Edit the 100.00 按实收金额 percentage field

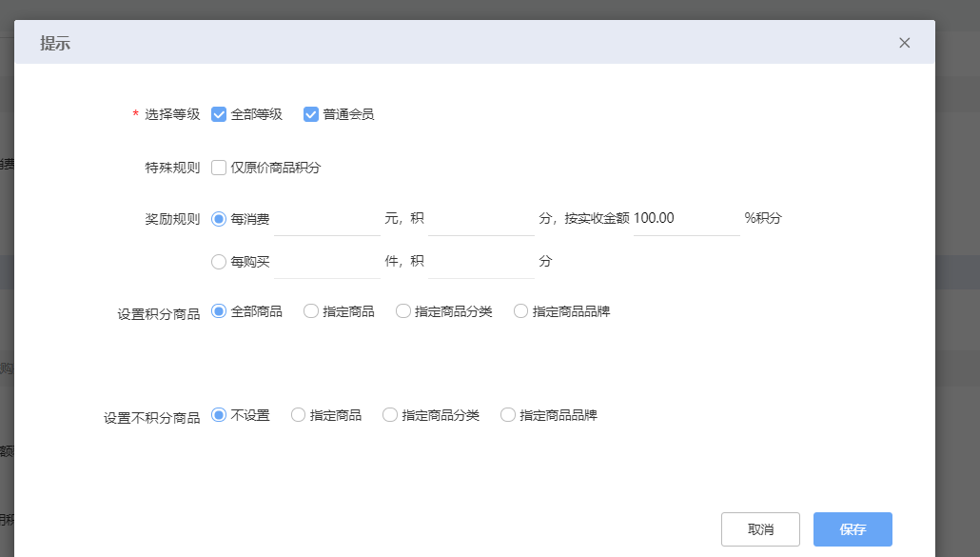click(686, 219)
